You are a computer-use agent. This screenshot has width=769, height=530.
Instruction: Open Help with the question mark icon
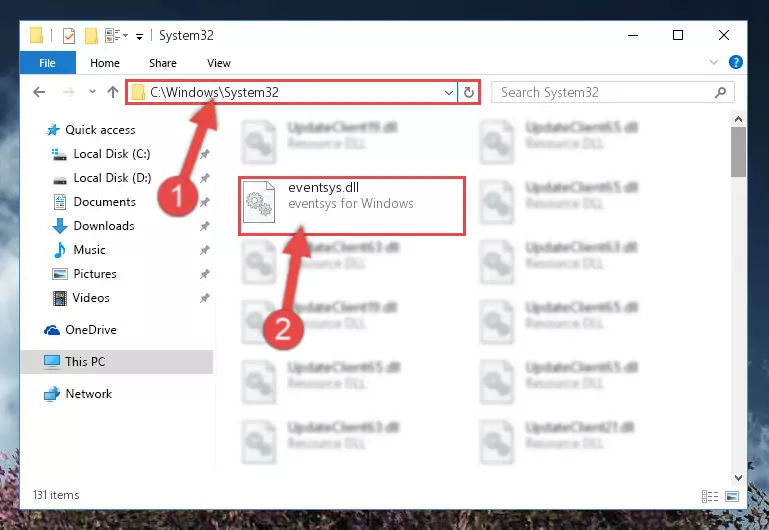736,62
